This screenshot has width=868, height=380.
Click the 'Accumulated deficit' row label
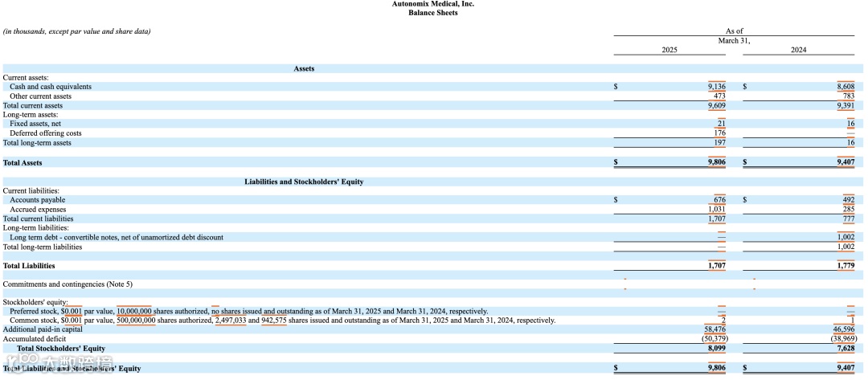tap(35, 339)
